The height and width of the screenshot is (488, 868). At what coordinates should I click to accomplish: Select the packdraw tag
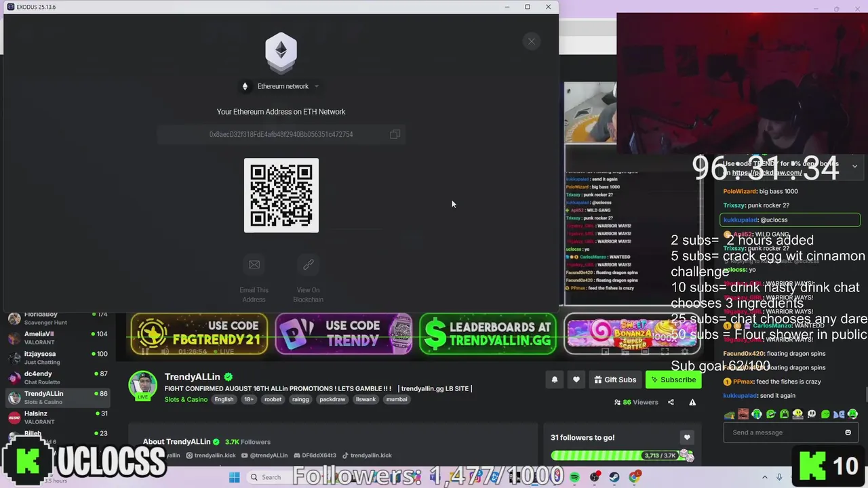(332, 399)
